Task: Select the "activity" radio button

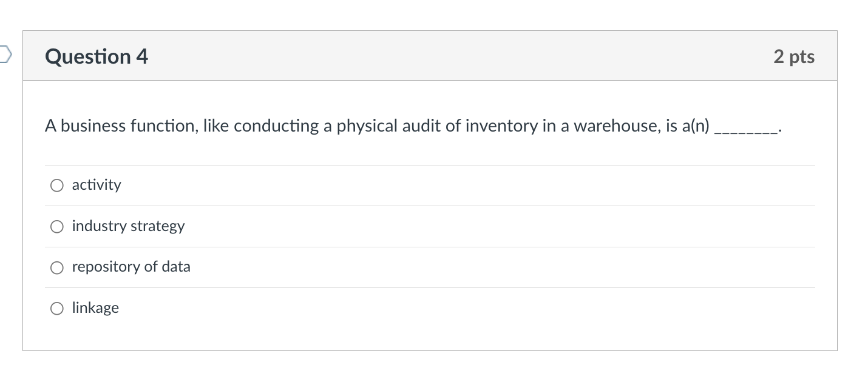Action: coord(56,186)
